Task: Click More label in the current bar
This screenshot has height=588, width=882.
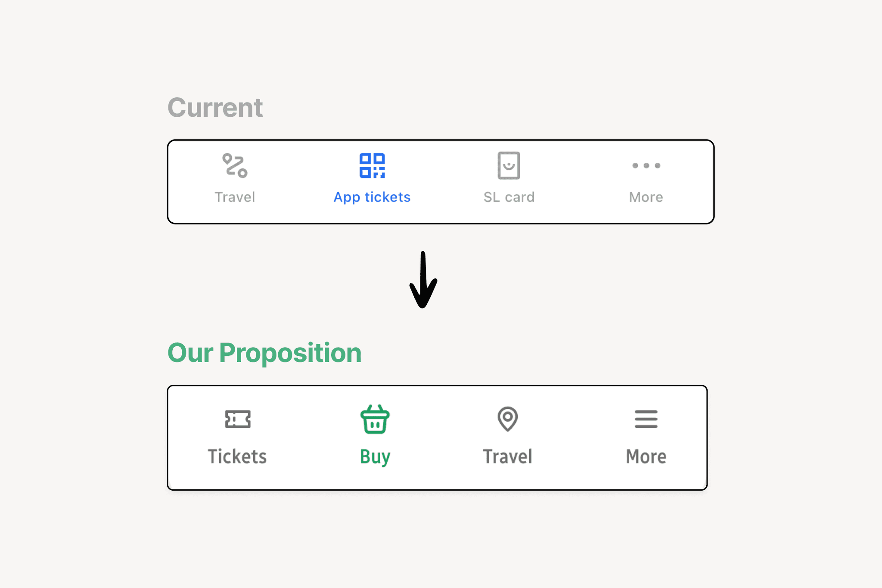Action: 646,197
